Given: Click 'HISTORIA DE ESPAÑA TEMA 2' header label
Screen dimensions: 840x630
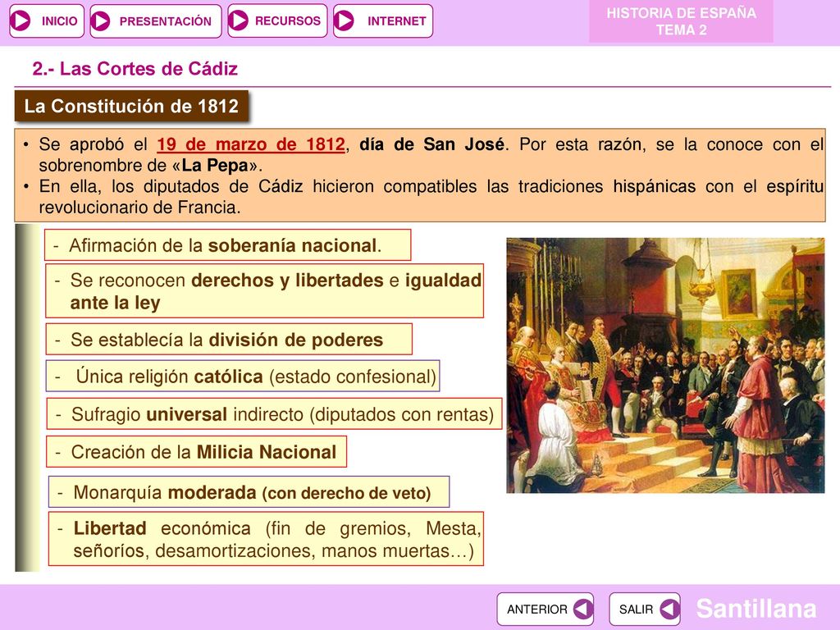Looking at the screenshot, I should 681,21.
